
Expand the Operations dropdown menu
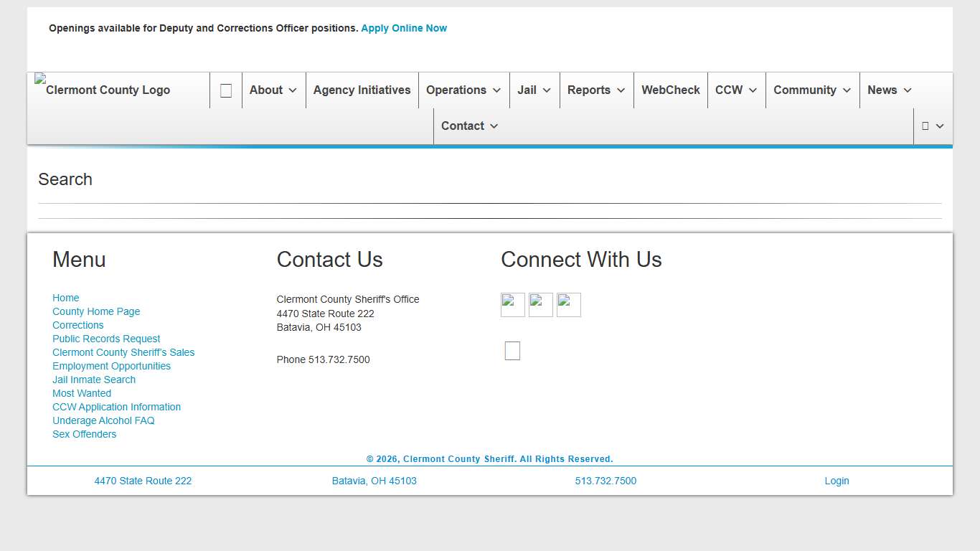click(x=463, y=90)
